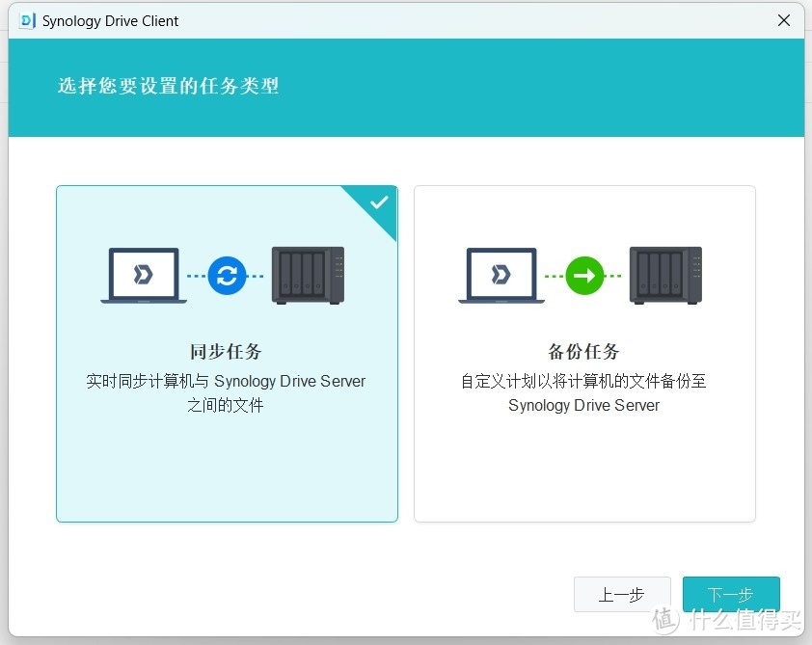Click the NAS device icon in 备份任务 card
This screenshot has width=812, height=645.
[x=664, y=276]
